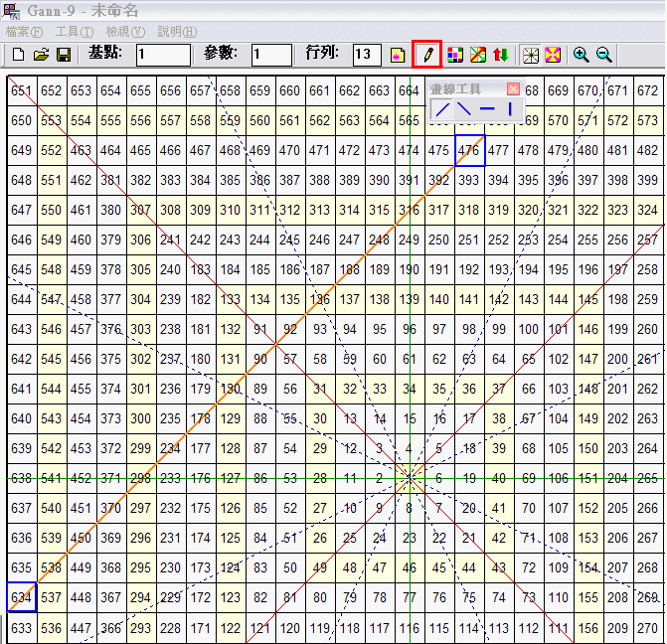This screenshot has width=667, height=644.
Task: Click the red and green arrows icon
Action: pyautogui.click(x=501, y=55)
